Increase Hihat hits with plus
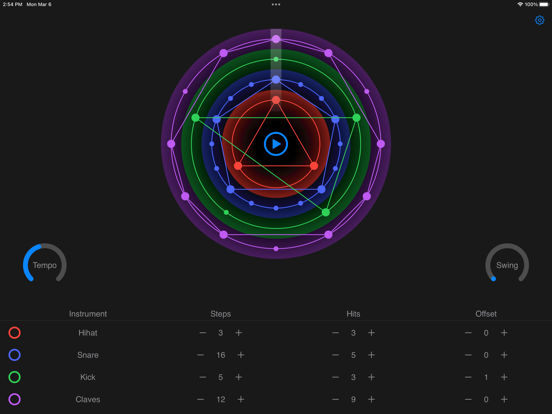The image size is (552, 414). tap(371, 333)
